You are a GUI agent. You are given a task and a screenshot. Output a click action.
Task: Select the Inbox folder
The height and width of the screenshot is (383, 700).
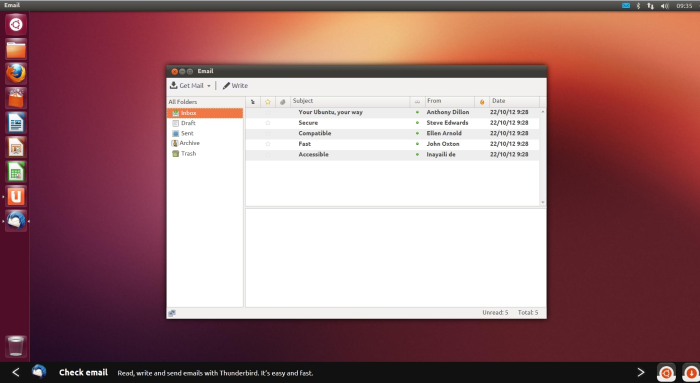(x=205, y=113)
